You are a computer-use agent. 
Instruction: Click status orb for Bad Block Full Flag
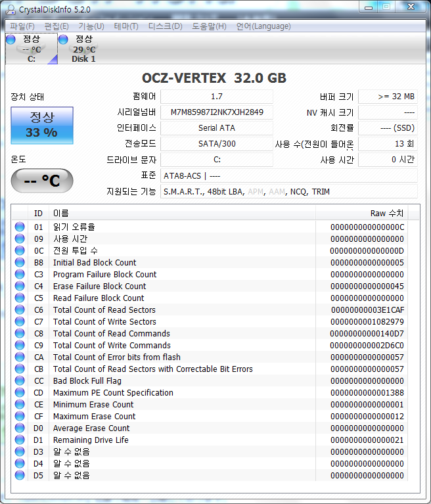tap(20, 381)
